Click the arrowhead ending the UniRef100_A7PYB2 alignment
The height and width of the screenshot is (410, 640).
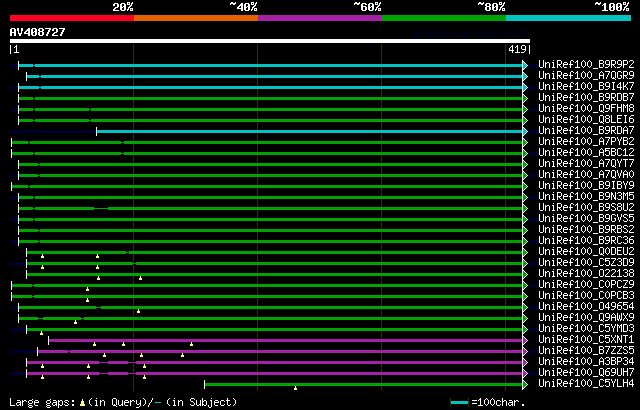click(x=525, y=142)
